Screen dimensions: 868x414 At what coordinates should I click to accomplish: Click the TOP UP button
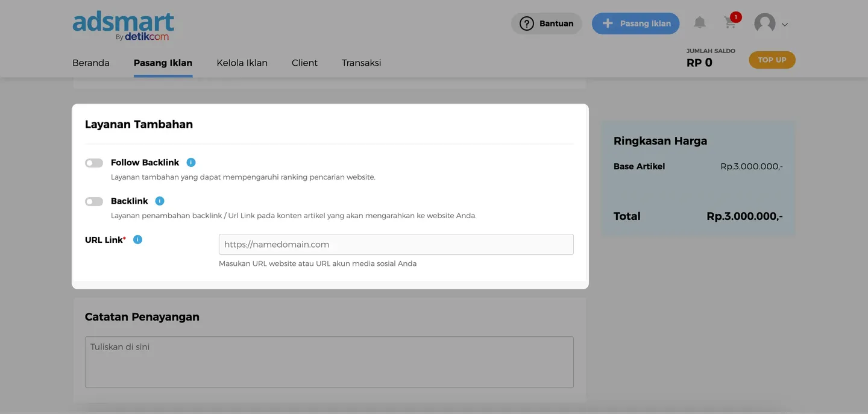point(772,60)
